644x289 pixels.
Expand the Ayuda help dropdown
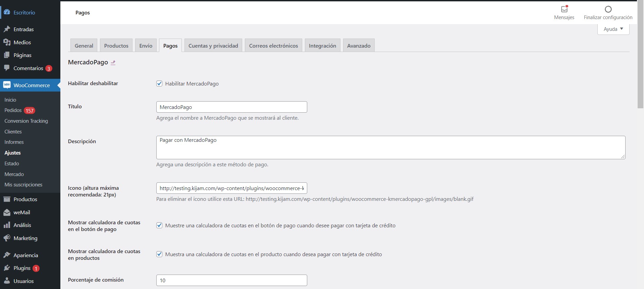point(613,29)
